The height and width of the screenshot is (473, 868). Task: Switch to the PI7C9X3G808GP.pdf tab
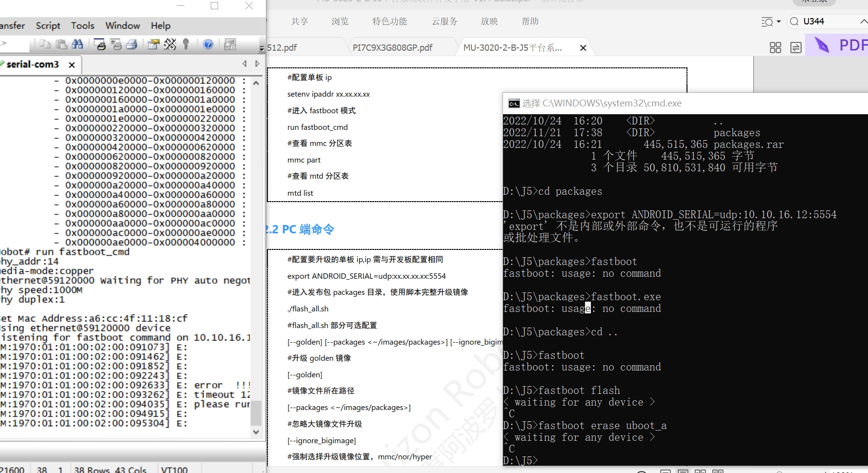click(392, 47)
